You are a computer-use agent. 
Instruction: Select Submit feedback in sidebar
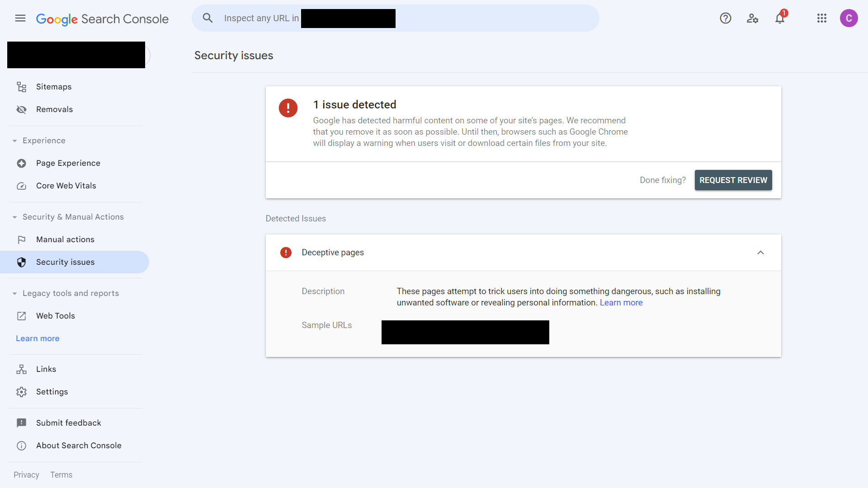(68, 423)
